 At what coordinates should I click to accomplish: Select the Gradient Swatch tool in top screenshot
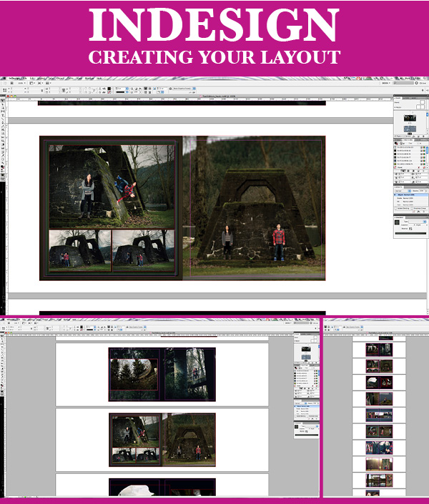click(x=2, y=144)
